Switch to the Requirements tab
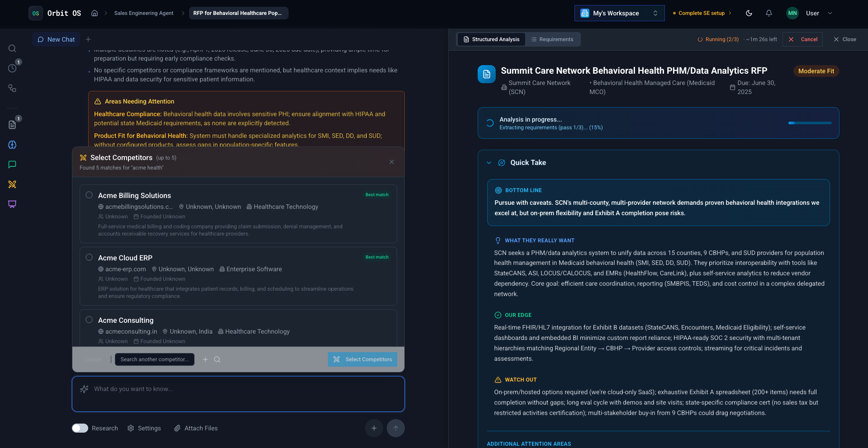 click(553, 39)
